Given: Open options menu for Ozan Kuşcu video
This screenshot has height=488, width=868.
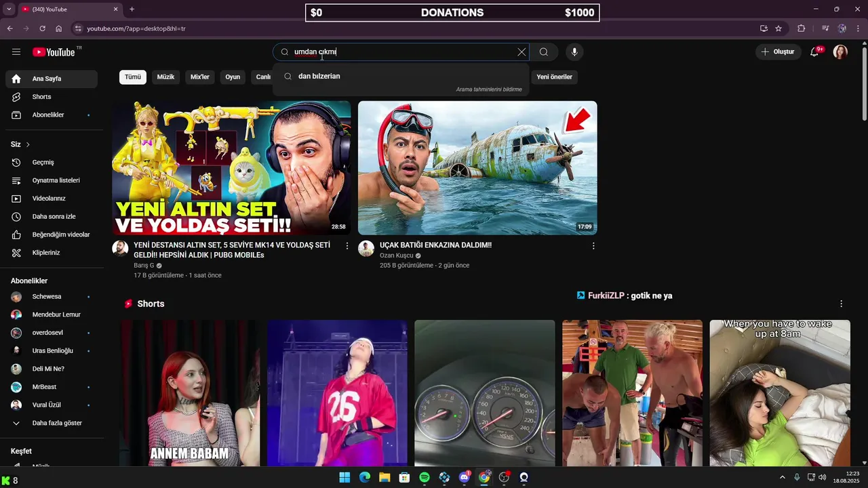Looking at the screenshot, I should (593, 246).
